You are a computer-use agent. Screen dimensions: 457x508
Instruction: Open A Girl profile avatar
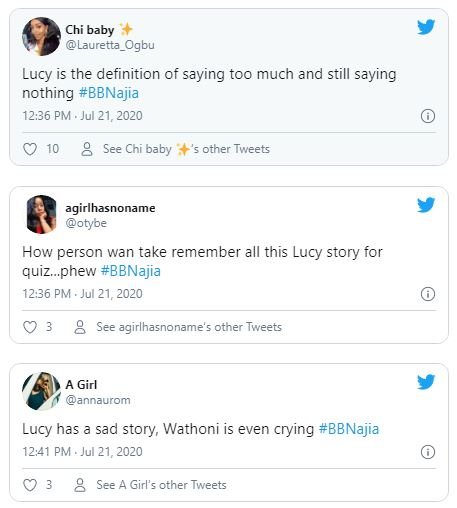[41, 391]
